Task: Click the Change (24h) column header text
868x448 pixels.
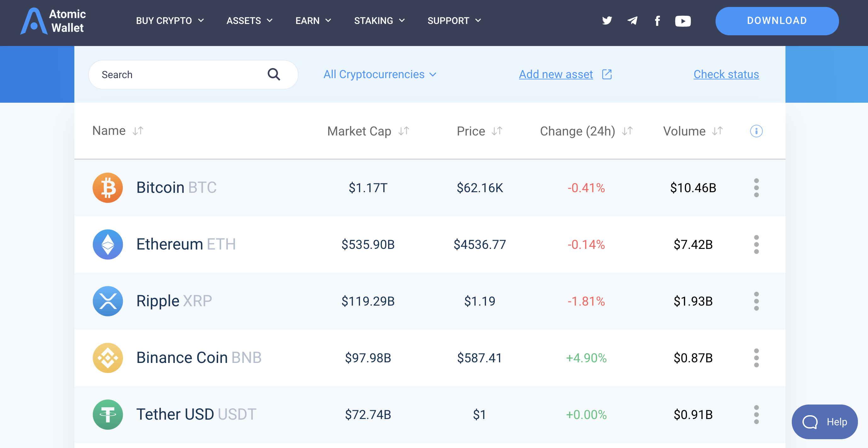Action: (x=578, y=131)
